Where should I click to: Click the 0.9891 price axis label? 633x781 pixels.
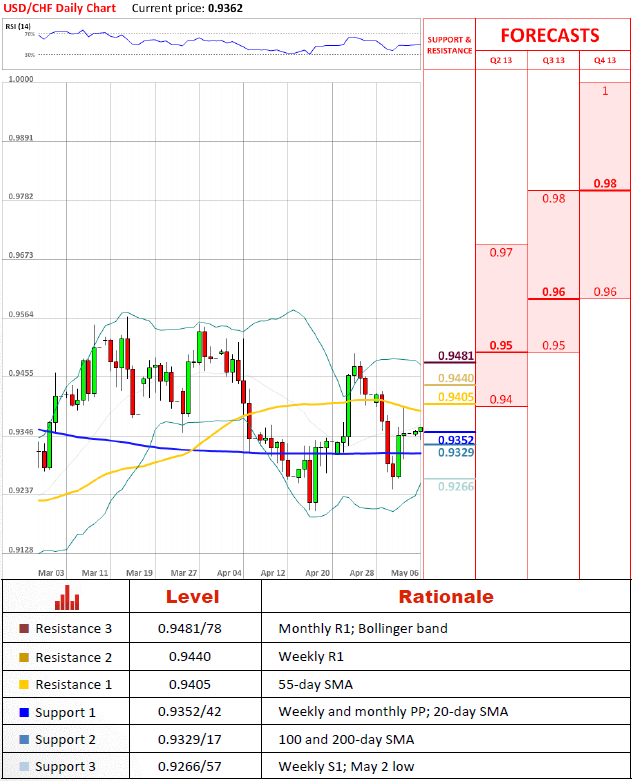coord(21,137)
